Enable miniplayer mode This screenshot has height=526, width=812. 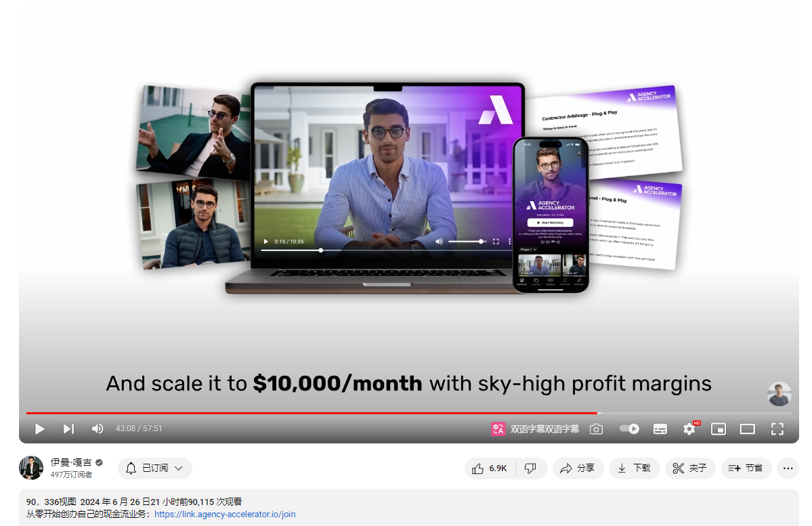(718, 429)
